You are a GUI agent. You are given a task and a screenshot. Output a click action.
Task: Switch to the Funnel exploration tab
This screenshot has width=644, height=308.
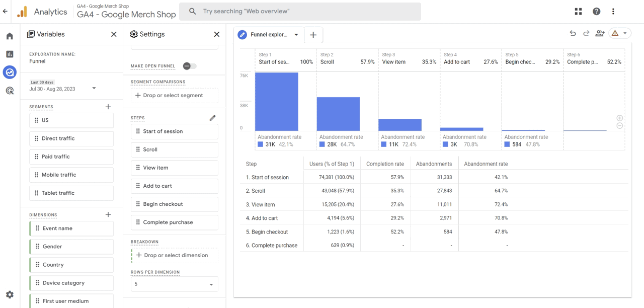point(268,35)
